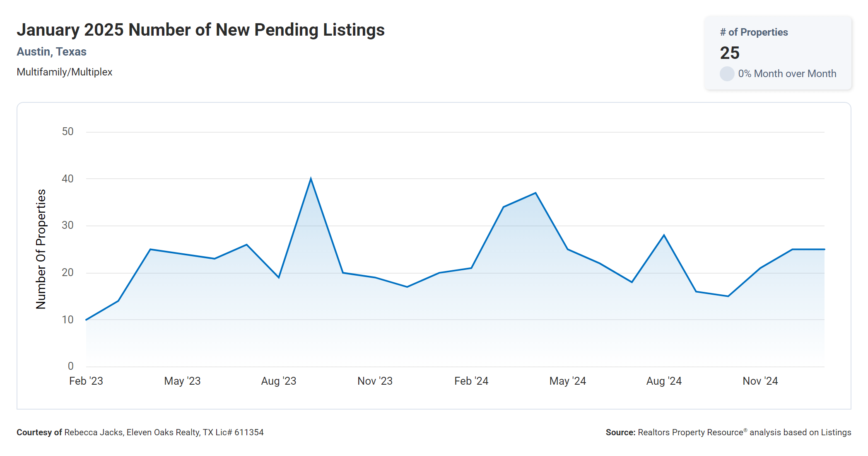This screenshot has height=456, width=868.
Task: Click the May '23 x-axis label
Action: 182,381
